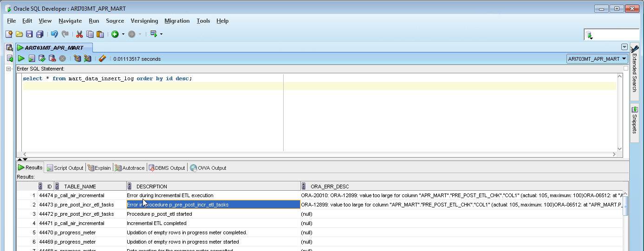644x251 pixels.
Task: Click the search icon in top-right field
Action: pos(589,35)
